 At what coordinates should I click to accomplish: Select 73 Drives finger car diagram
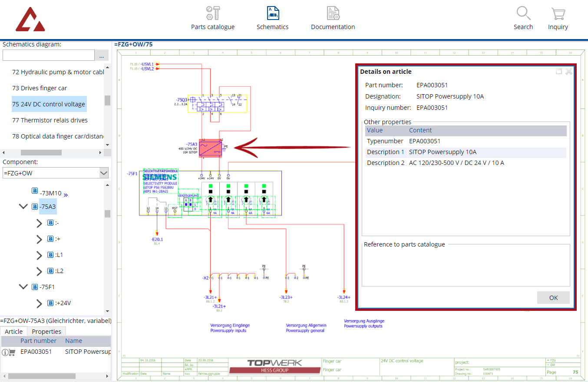(x=40, y=88)
